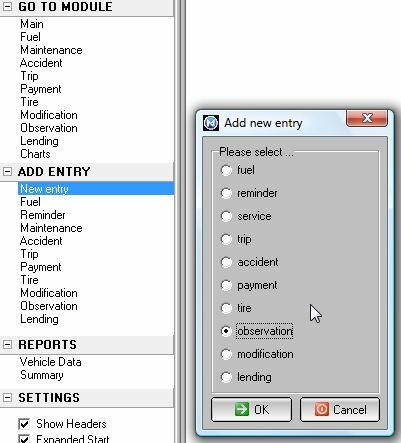The width and height of the screenshot is (401, 443).
Task: Click the highlighted New entry item
Action: (x=96, y=189)
